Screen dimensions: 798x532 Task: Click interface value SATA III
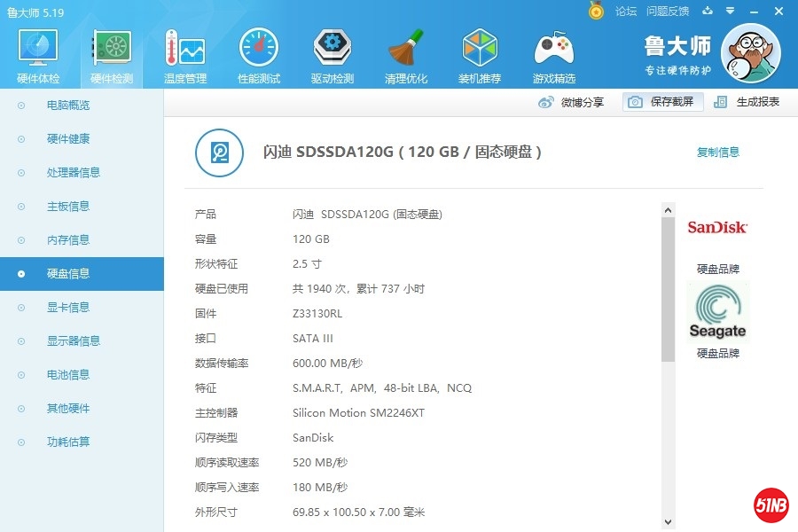312,339
